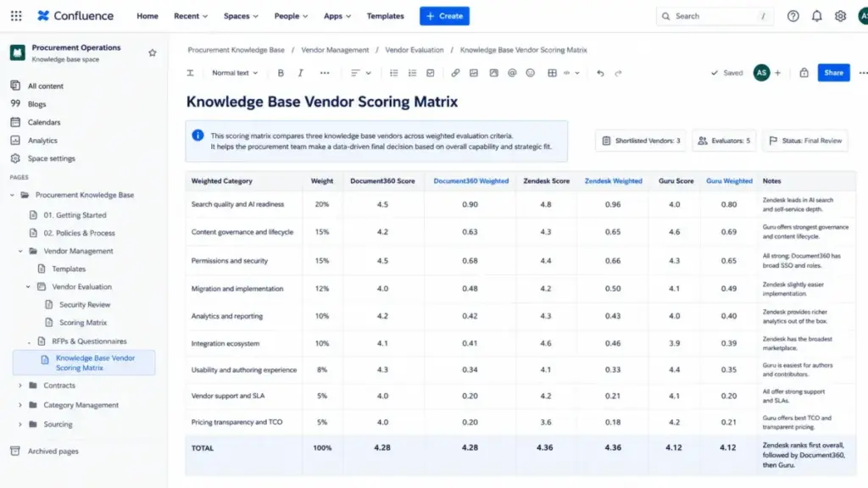The height and width of the screenshot is (488, 868).
Task: Open the Spaces menu dropdown
Action: coord(241,16)
